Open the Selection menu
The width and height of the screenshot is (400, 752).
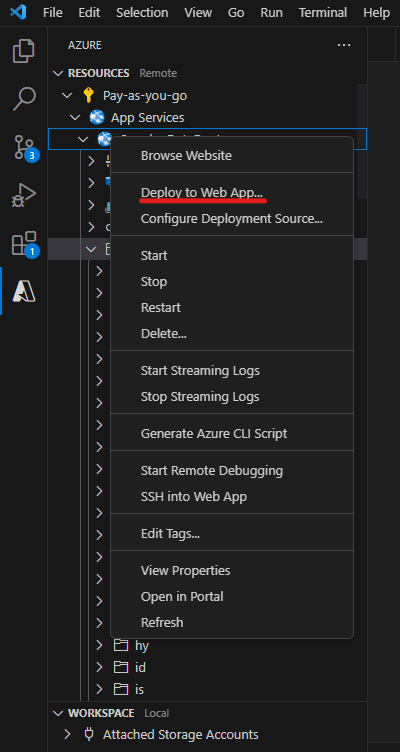[142, 12]
